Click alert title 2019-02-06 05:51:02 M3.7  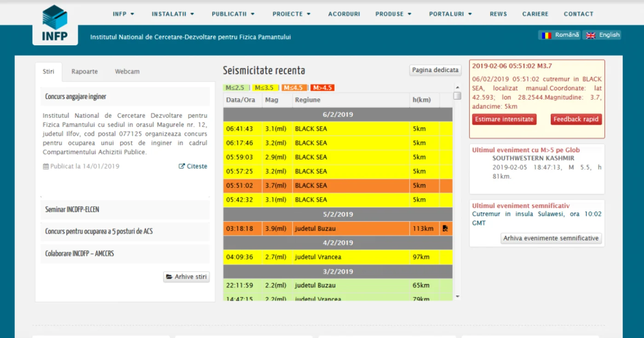tap(512, 66)
